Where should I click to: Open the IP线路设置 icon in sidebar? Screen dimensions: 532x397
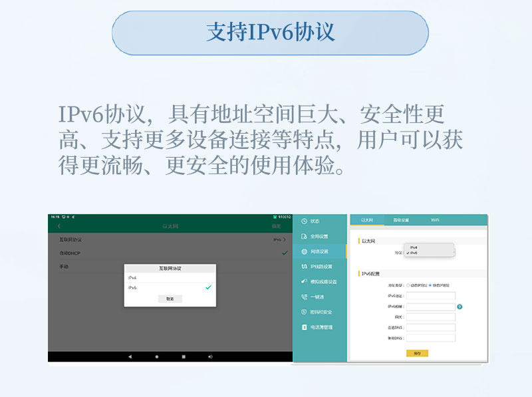pyautogui.click(x=304, y=267)
